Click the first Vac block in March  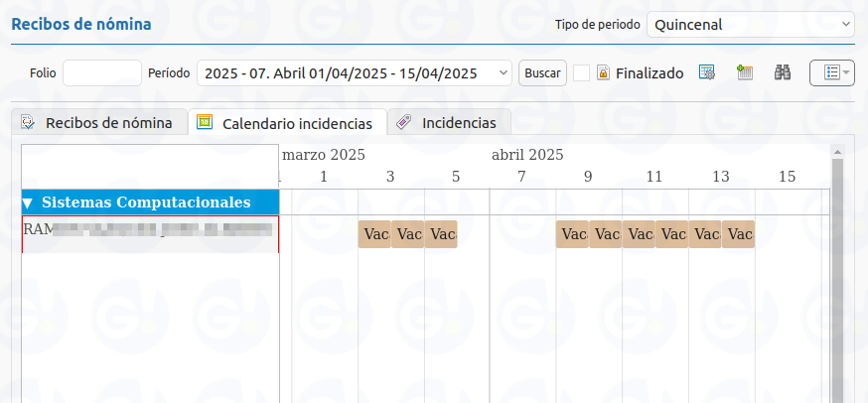click(374, 234)
